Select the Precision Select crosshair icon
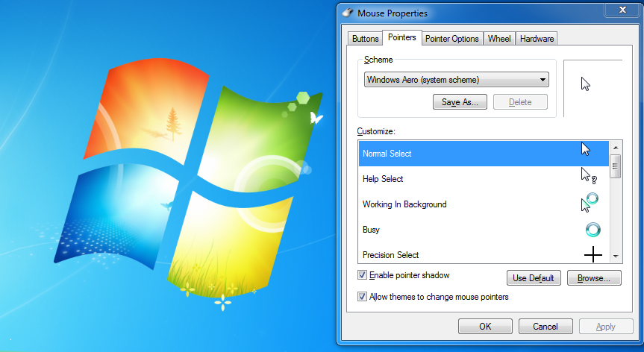The width and height of the screenshot is (644, 352). (x=593, y=255)
